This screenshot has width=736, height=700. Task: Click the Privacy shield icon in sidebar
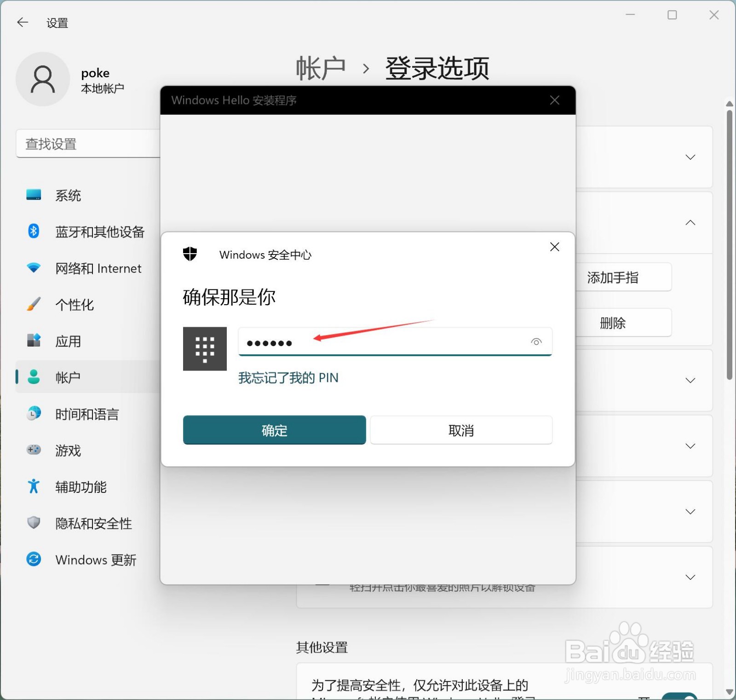point(34,522)
